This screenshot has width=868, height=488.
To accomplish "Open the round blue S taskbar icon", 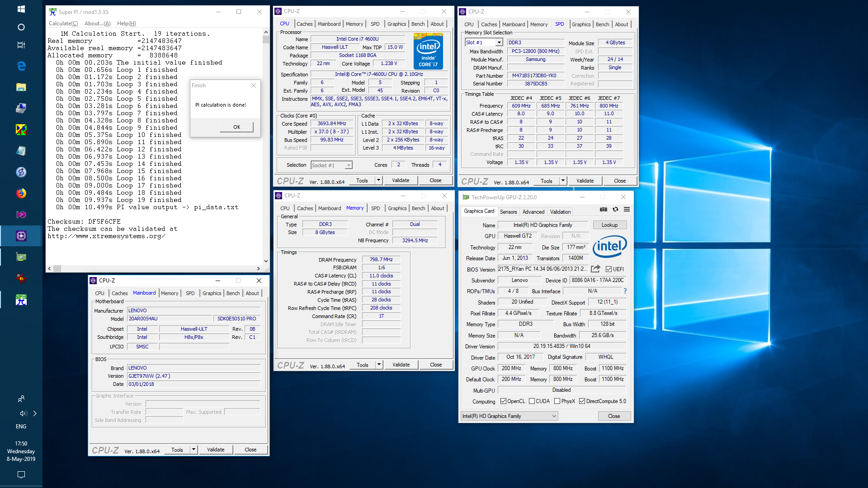I will point(21,172).
